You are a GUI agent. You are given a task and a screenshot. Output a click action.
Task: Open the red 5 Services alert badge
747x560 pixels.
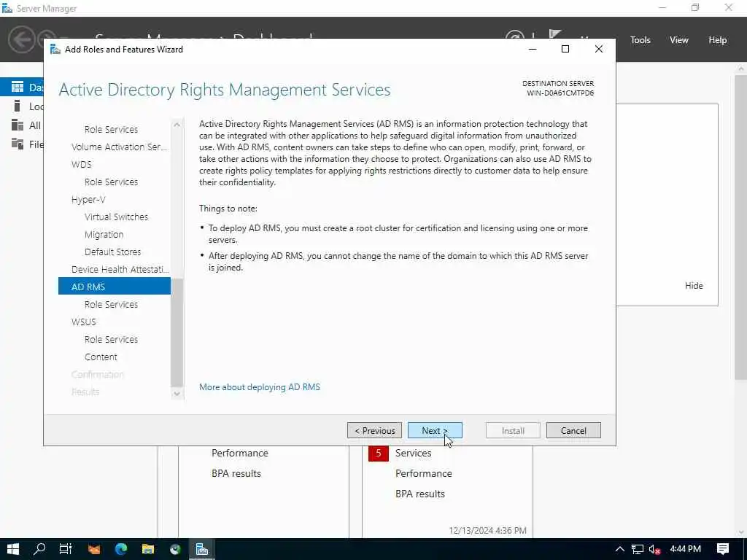379,453
